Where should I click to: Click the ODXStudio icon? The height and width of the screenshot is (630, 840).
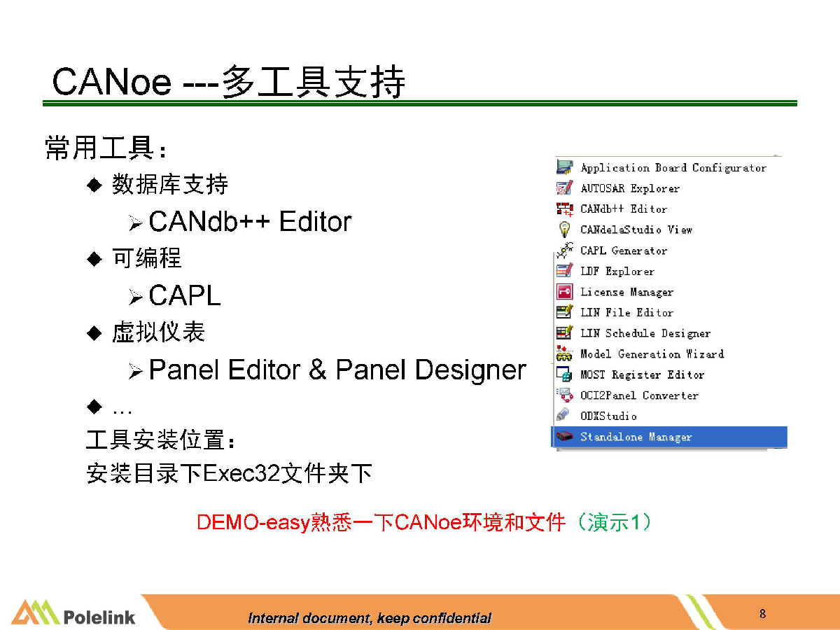tap(564, 416)
